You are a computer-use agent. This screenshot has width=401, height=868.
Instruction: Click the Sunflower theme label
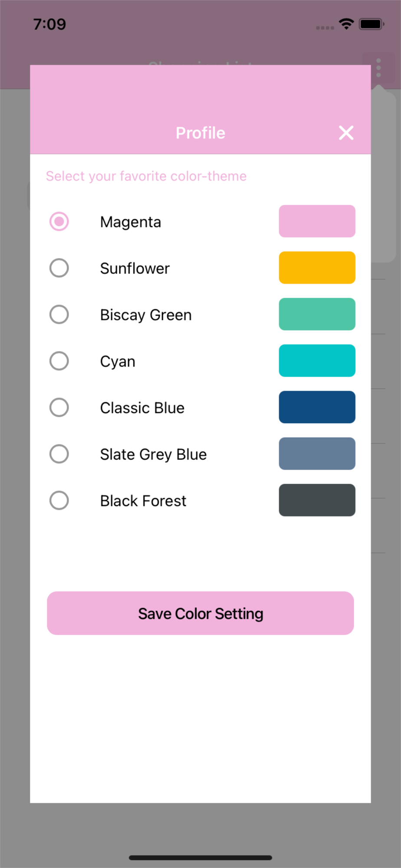135,268
